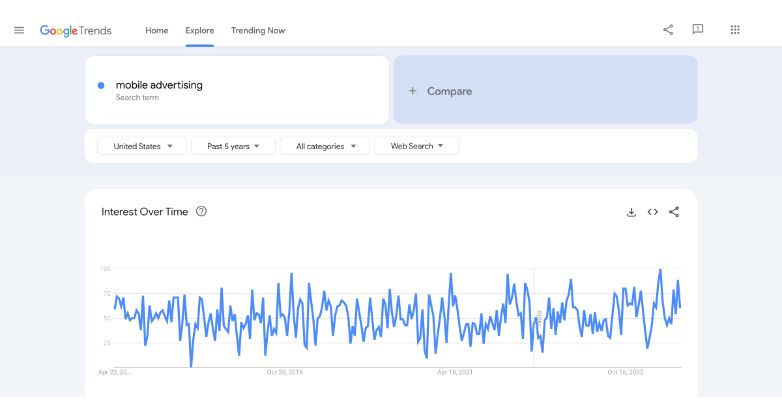Open the Trending Now tab
Image resolution: width=782 pixels, height=410 pixels.
258,30
